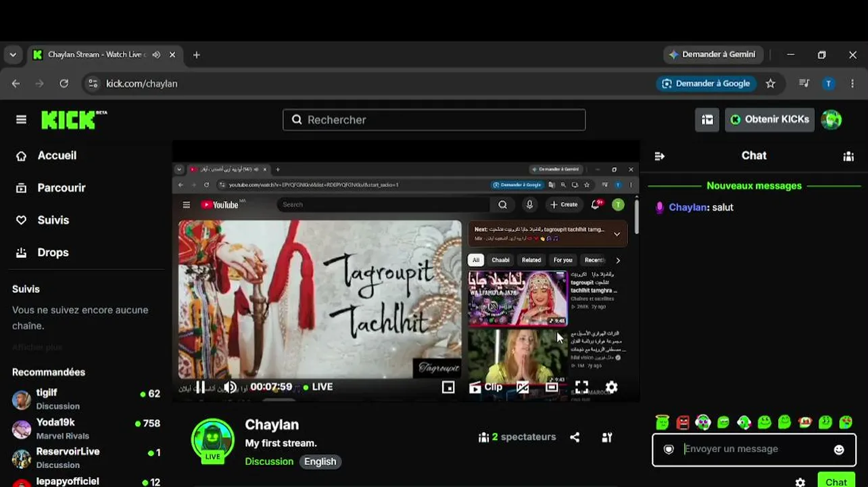Screen dimensions: 868x487
Task: Open the Kick hamburger sidebar menu
Action: point(22,120)
